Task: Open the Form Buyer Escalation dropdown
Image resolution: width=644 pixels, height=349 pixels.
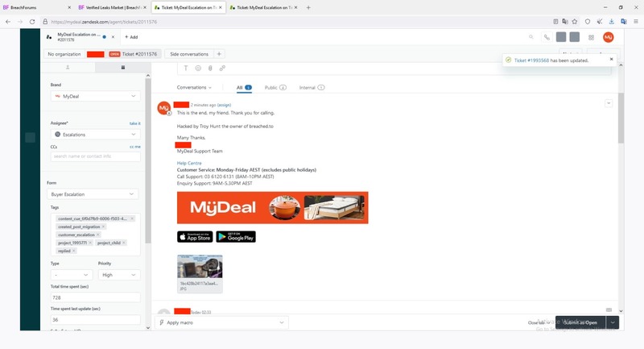Action: 93,194
